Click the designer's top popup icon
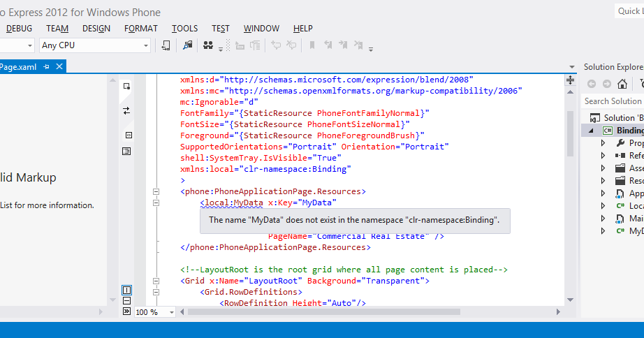The image size is (644, 338). click(126, 86)
